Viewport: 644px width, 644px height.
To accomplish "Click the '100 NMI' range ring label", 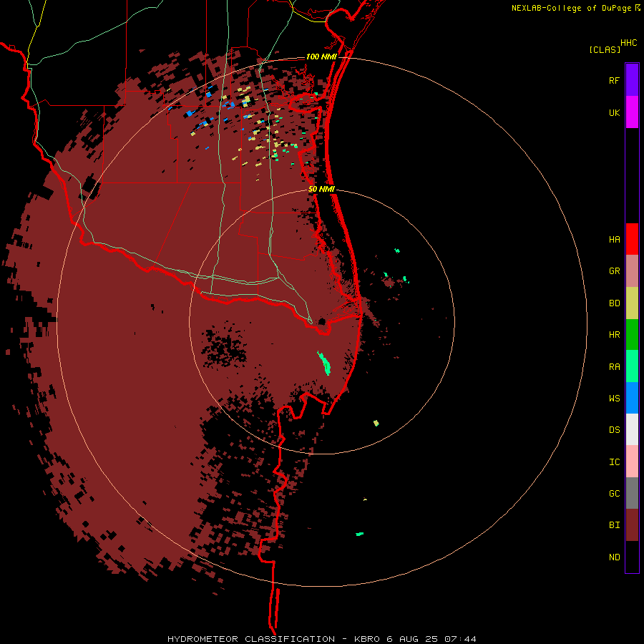I will 321,57.
